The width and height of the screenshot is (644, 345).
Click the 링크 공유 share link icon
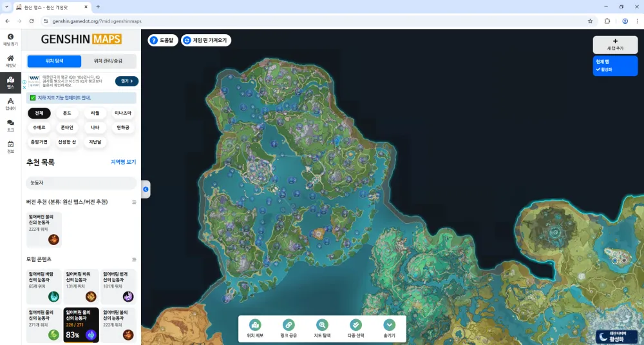289,326
